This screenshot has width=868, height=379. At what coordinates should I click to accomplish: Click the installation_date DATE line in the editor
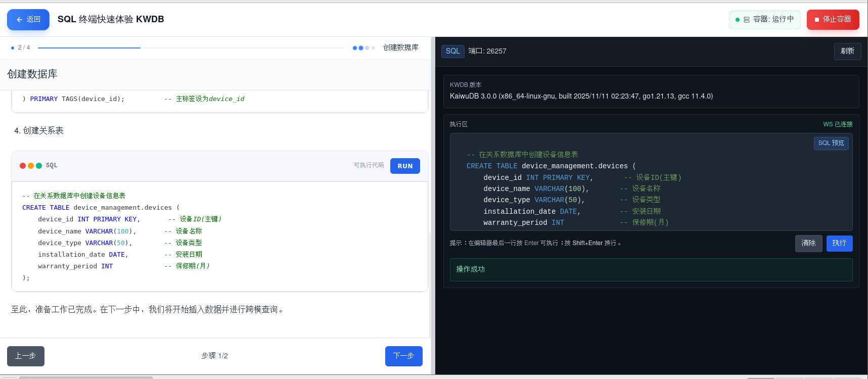(572, 211)
